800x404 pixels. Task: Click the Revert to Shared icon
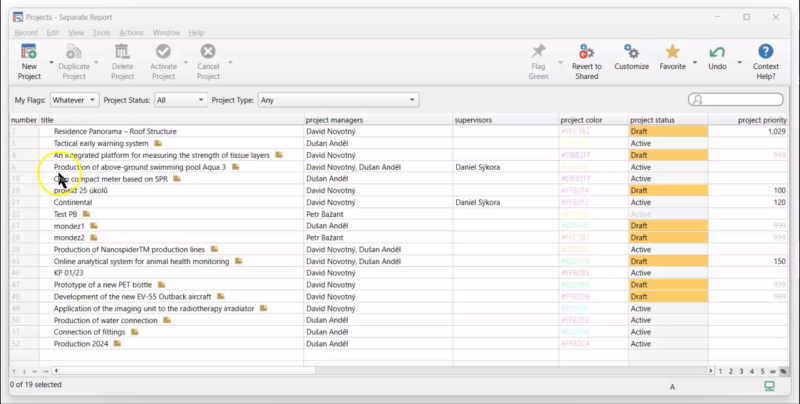coord(586,52)
